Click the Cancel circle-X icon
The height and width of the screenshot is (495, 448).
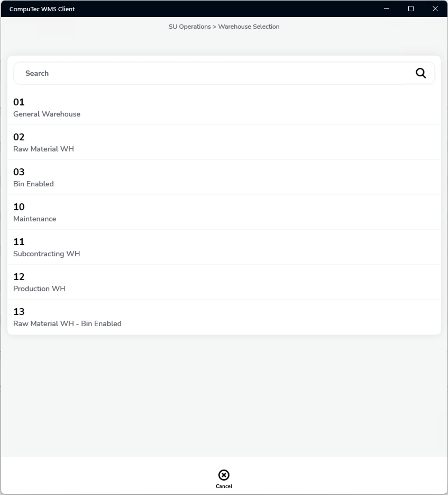click(224, 475)
